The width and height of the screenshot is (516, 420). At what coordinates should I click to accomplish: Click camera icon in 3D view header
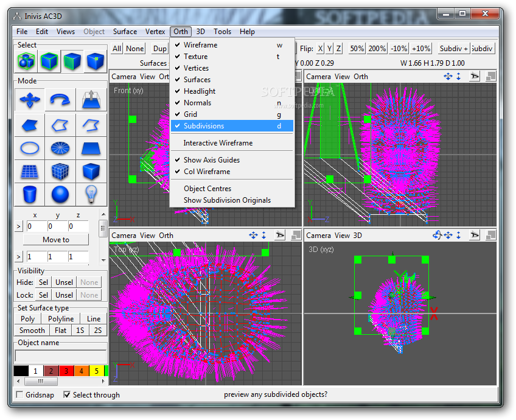click(475, 236)
